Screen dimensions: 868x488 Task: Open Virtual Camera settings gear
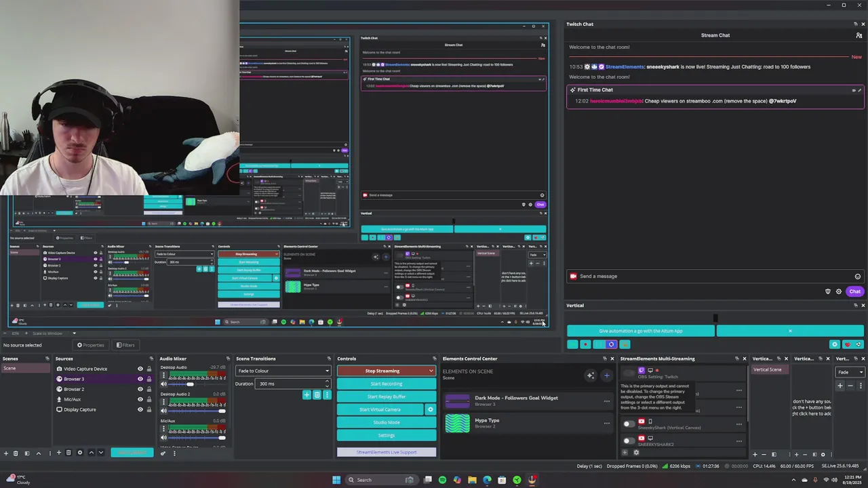tap(430, 409)
